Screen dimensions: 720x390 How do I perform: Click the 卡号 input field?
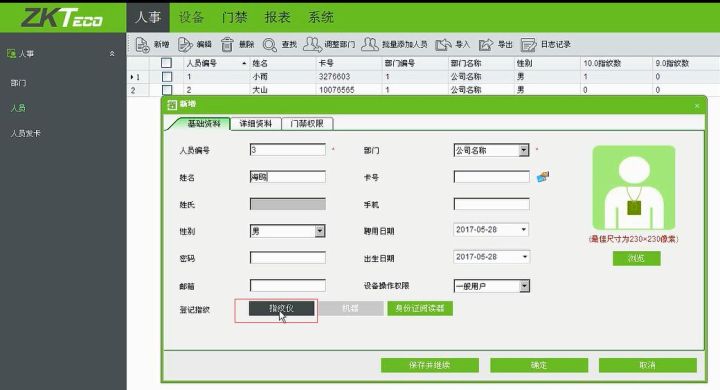tap(491, 177)
